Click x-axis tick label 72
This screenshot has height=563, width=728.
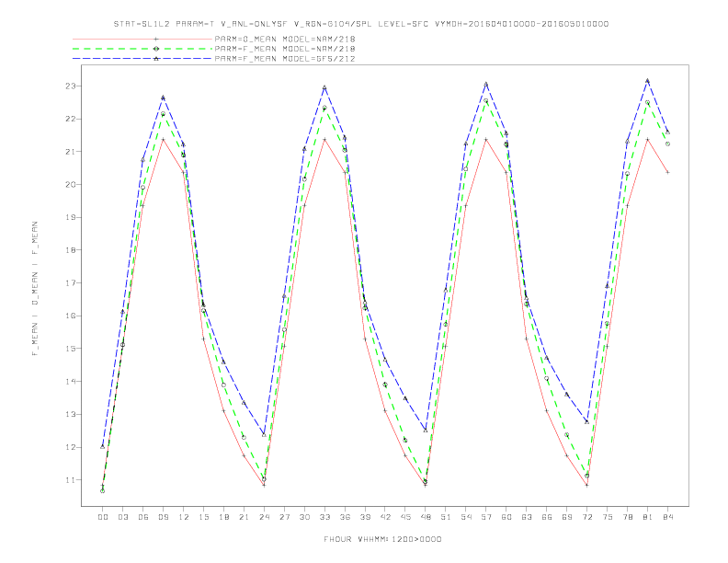586,517
